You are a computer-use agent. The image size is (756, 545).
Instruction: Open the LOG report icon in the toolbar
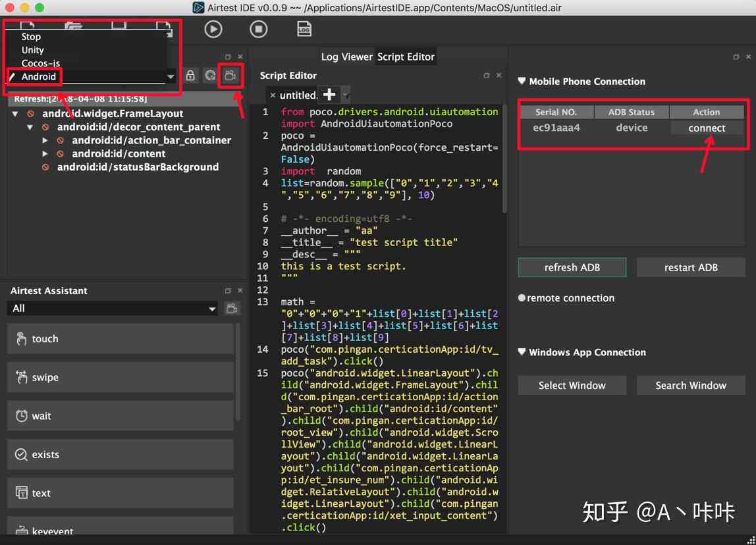point(304,30)
